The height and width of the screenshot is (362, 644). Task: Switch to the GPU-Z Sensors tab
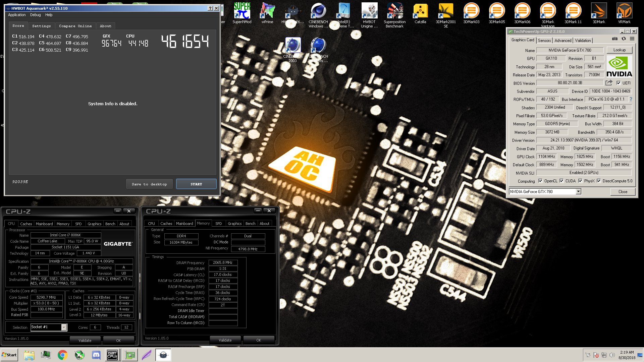click(544, 41)
